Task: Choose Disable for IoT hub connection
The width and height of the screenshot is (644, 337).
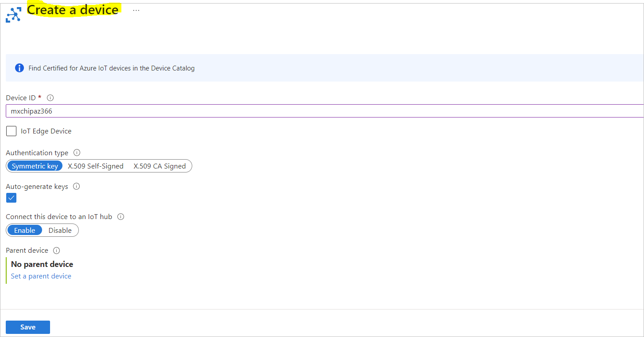Action: point(60,230)
